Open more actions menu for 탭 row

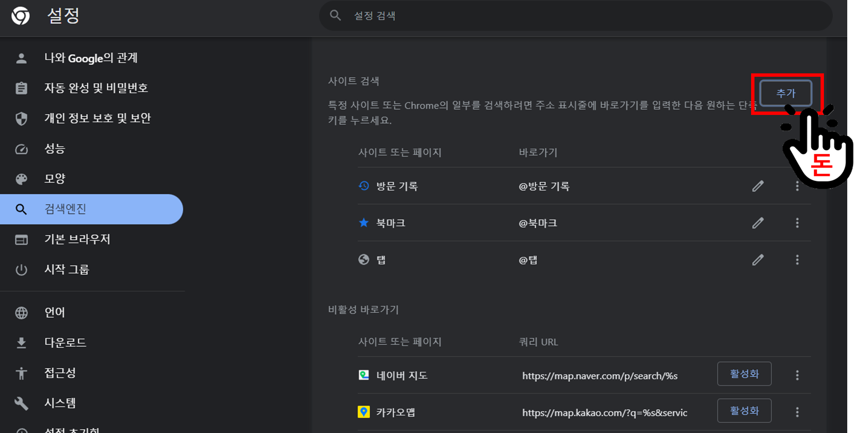coord(797,260)
